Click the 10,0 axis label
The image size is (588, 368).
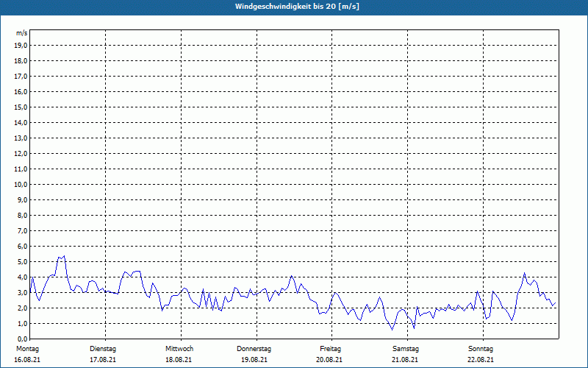(x=21, y=185)
